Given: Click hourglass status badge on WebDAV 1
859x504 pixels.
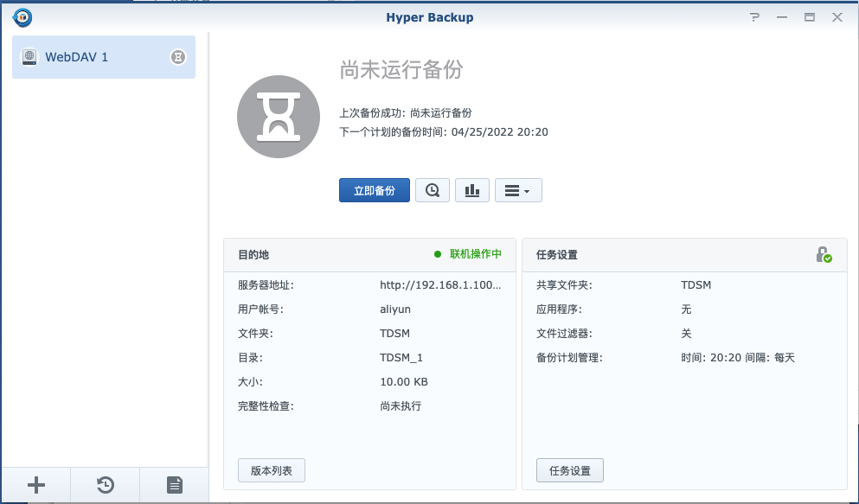Looking at the screenshot, I should [178, 57].
